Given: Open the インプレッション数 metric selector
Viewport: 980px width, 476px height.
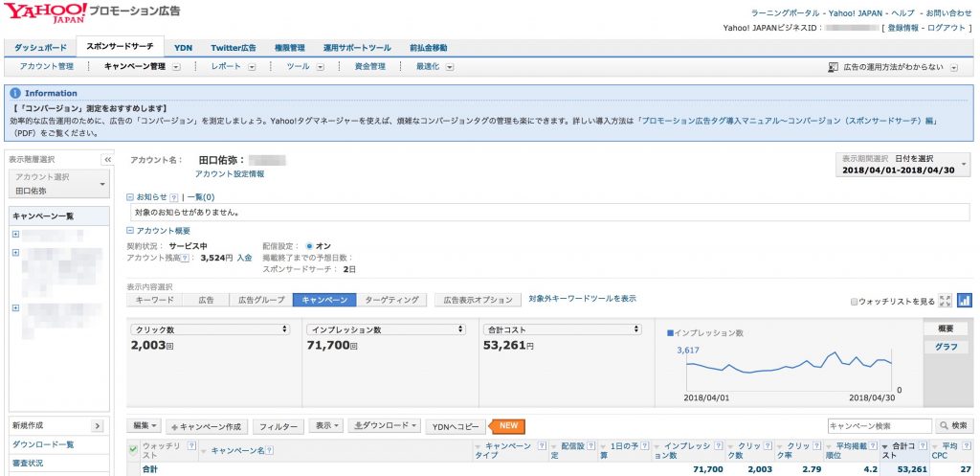Looking at the screenshot, I should point(387,329).
